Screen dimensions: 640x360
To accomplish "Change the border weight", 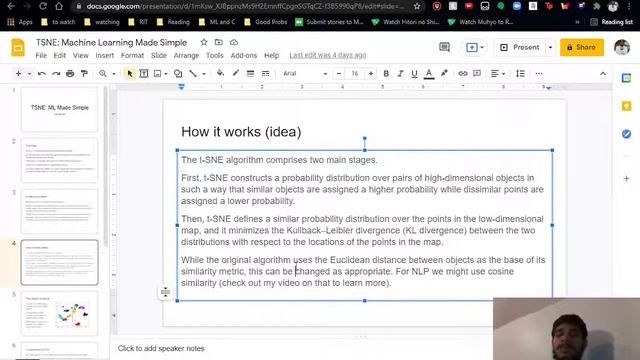I will tap(250, 73).
